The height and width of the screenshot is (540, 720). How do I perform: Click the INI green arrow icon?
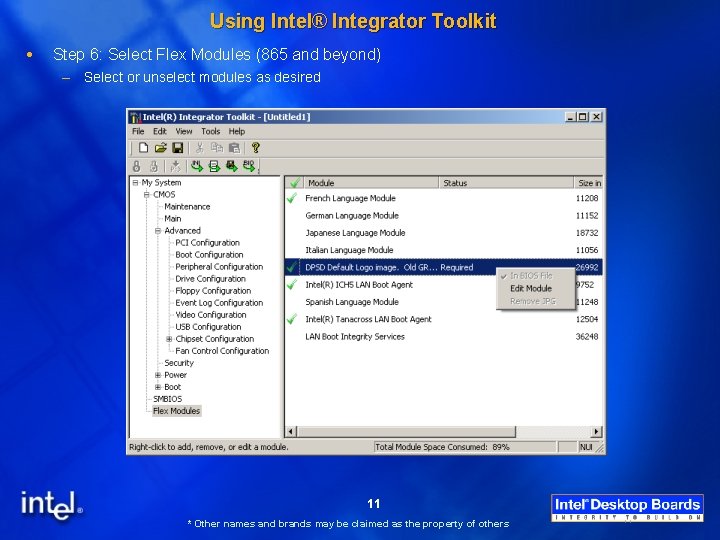[197, 166]
